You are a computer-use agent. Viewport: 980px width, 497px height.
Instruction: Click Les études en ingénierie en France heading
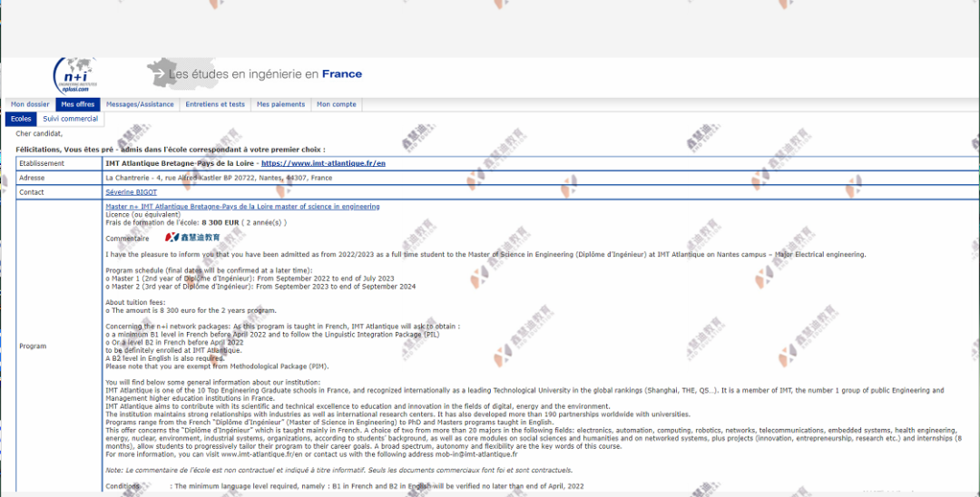(265, 73)
